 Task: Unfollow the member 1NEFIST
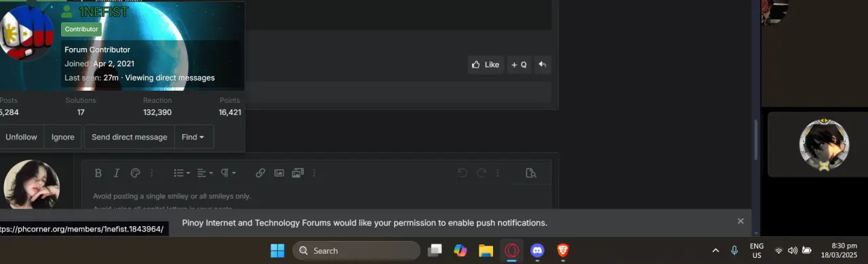pos(21,137)
